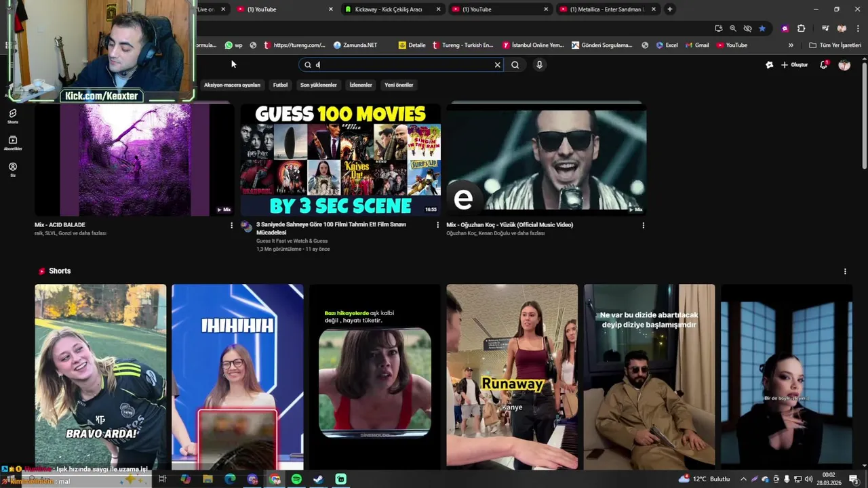
Task: Open Microsoft Edge from the taskbar
Action: [x=230, y=479]
